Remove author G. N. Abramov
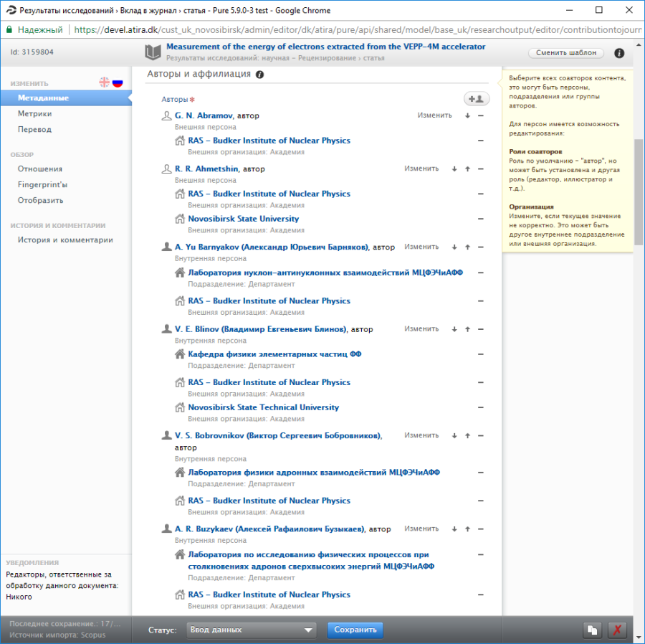 (x=480, y=115)
